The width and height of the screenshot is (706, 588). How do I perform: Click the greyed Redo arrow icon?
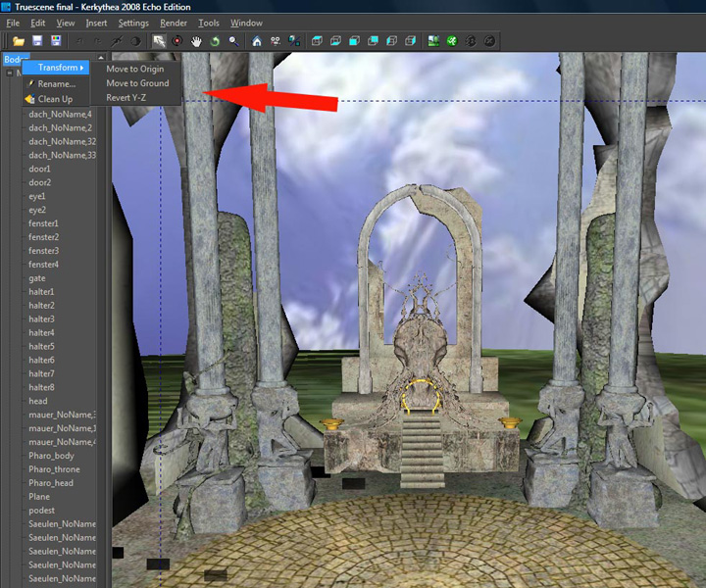[x=97, y=41]
